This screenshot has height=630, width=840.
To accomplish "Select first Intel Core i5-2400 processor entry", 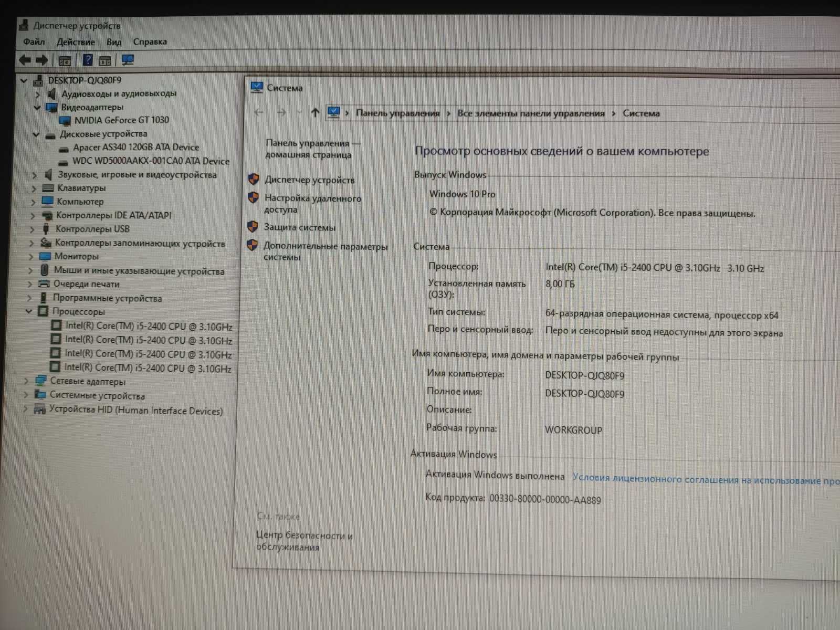I will [149, 326].
